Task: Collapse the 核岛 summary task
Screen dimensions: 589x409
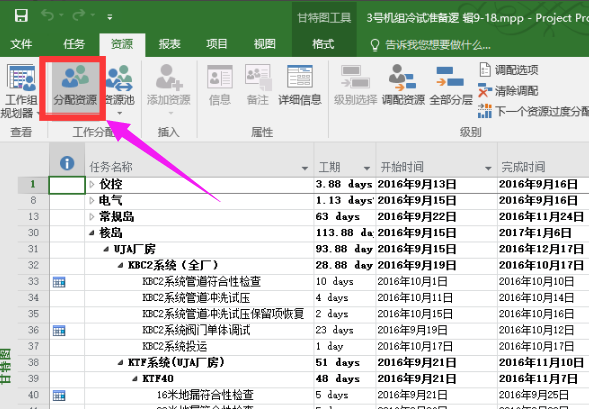Action: tap(92, 233)
